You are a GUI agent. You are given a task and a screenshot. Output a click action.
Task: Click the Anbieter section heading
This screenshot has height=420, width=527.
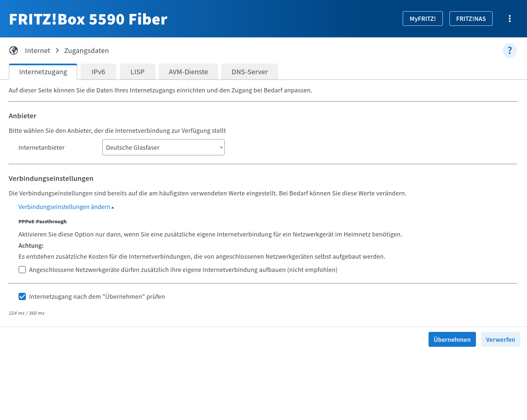tap(23, 116)
